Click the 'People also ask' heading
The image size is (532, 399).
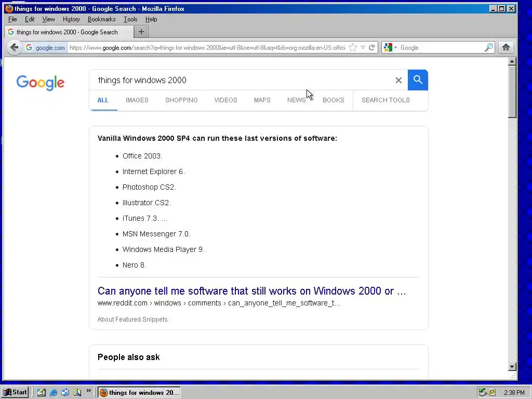pyautogui.click(x=129, y=357)
